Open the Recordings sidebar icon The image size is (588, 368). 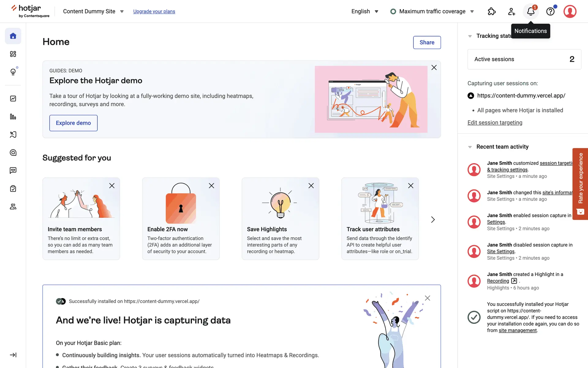pyautogui.click(x=13, y=135)
